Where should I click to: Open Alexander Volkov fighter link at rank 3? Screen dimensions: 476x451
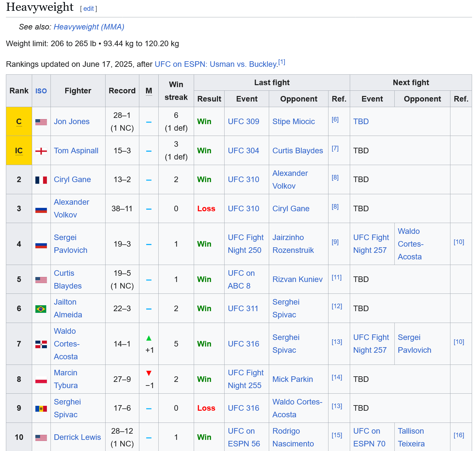(71, 208)
